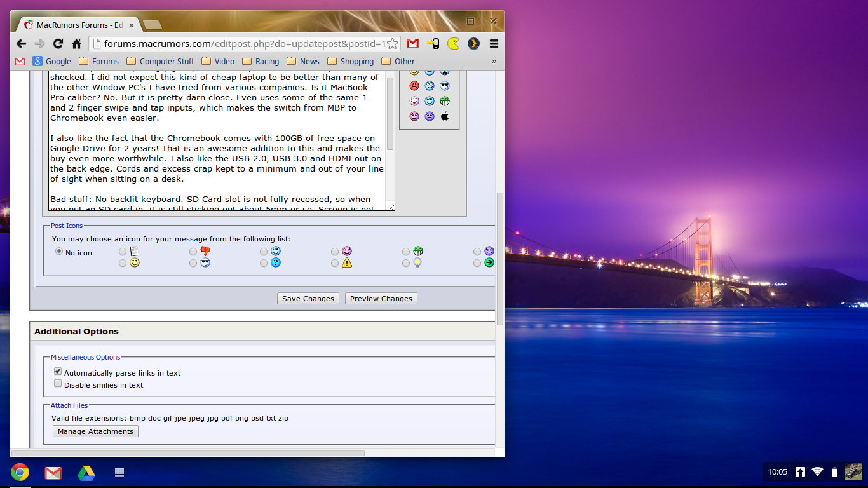Open the clock showing 10:05
The width and height of the screenshot is (868, 488).
(x=777, y=472)
